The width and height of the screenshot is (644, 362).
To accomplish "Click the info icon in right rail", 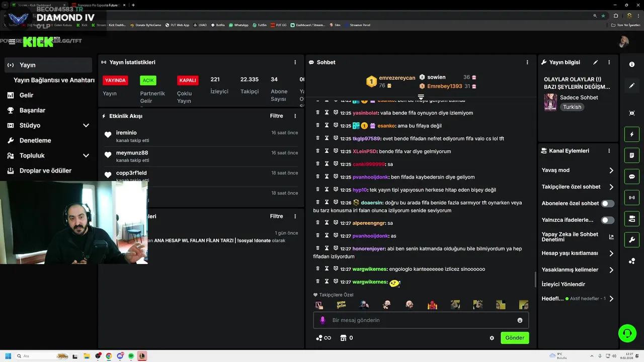I will pyautogui.click(x=632, y=65).
